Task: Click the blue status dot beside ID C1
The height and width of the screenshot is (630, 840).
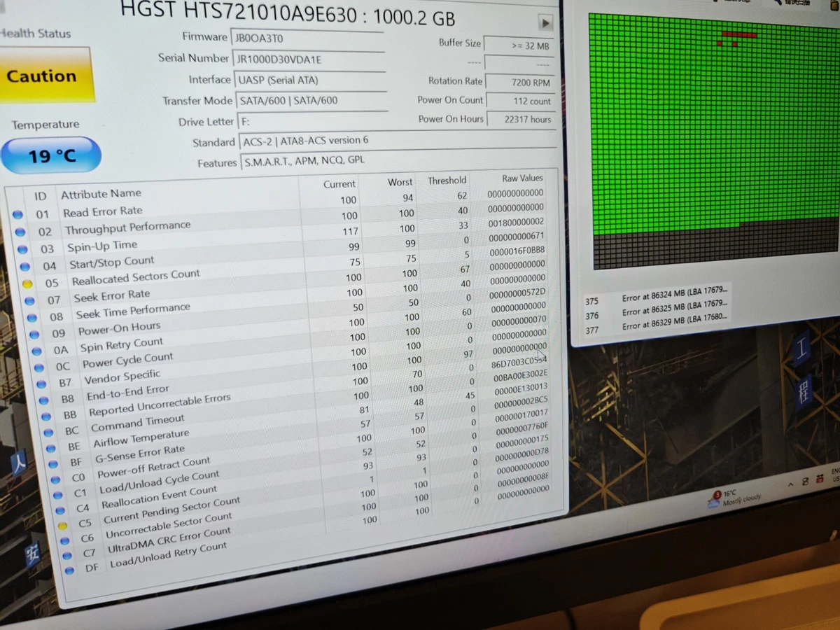Action: (57, 495)
